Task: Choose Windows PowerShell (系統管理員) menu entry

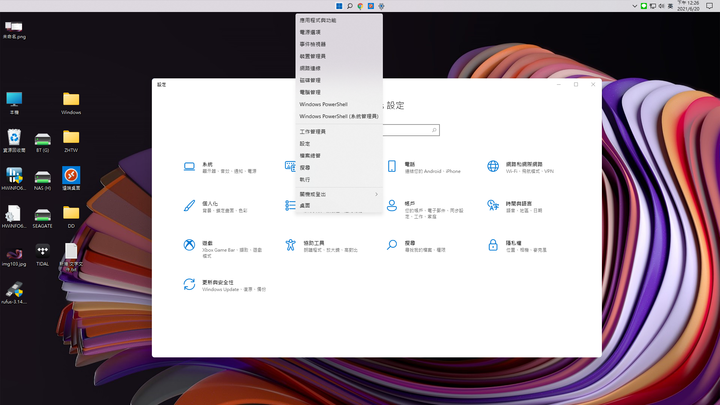Action: pos(339,116)
